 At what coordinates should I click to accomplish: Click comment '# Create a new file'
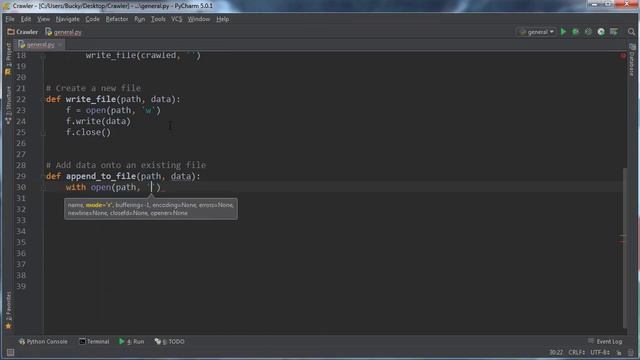coord(93,88)
